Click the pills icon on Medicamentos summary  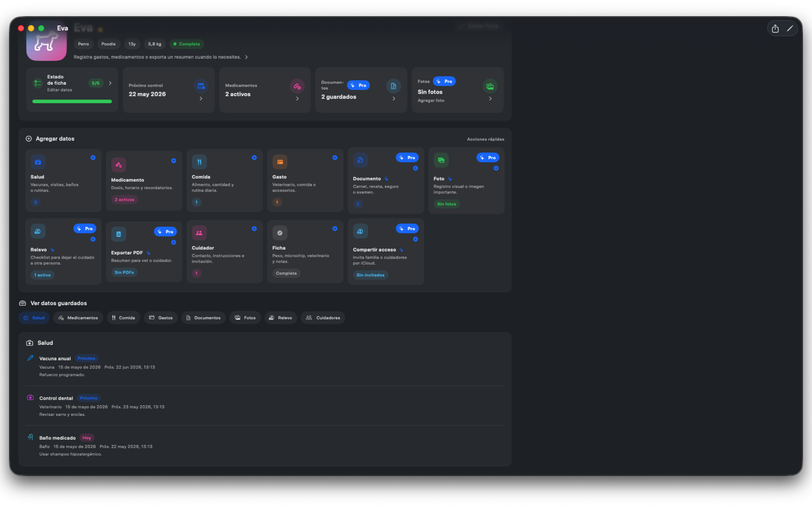pyautogui.click(x=297, y=86)
